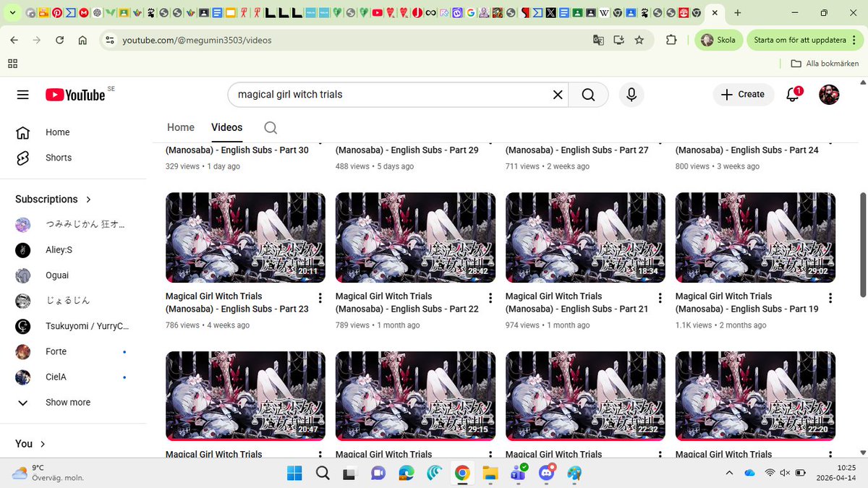The width and height of the screenshot is (868, 488).
Task: Show hidden system tray icons
Action: pyautogui.click(x=728, y=473)
